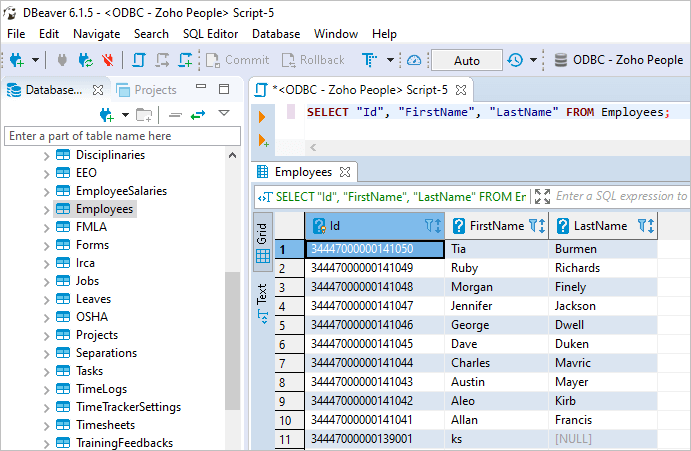Switch to the Projects tab
The image size is (691, 451).
tap(146, 90)
